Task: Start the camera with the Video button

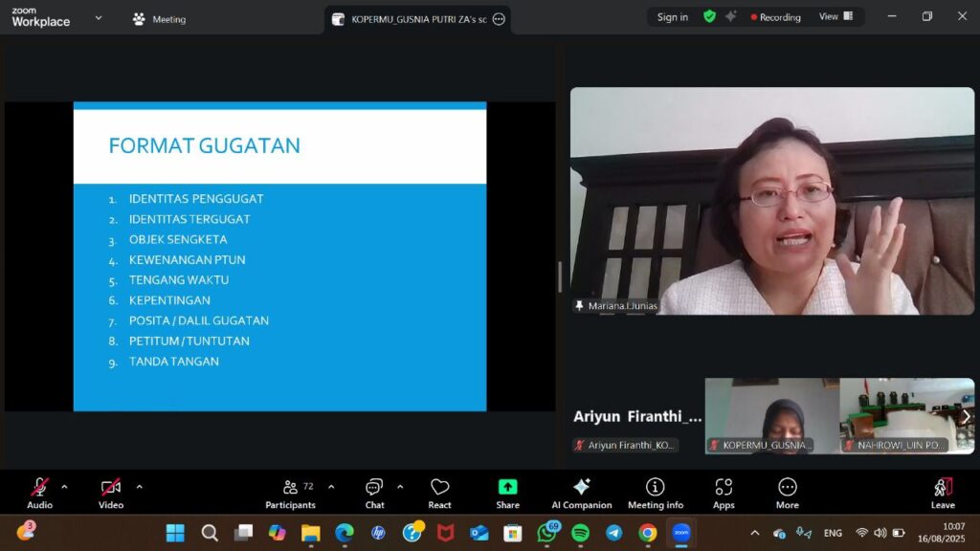Action: [111, 493]
